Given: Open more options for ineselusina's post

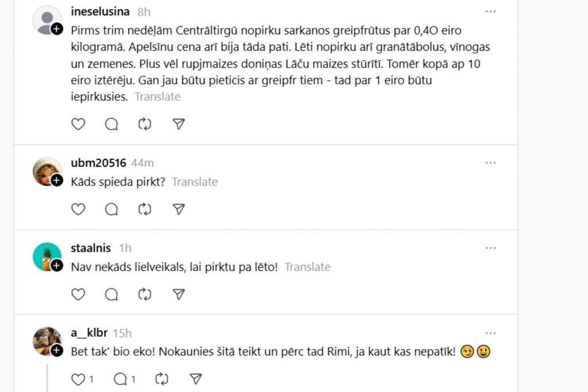Looking at the screenshot, I should pyautogui.click(x=490, y=11).
